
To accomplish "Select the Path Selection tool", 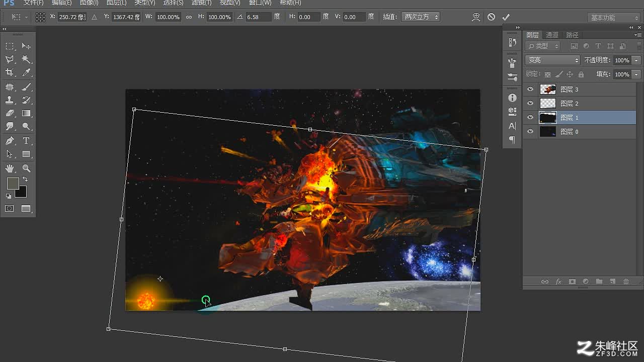I will pos(10,154).
